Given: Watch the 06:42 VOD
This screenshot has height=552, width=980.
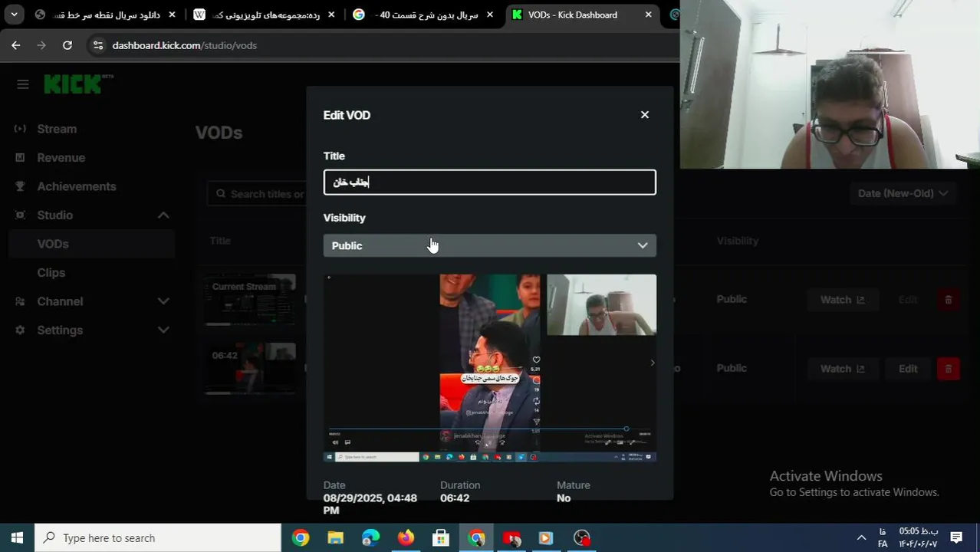Looking at the screenshot, I should pyautogui.click(x=842, y=369).
